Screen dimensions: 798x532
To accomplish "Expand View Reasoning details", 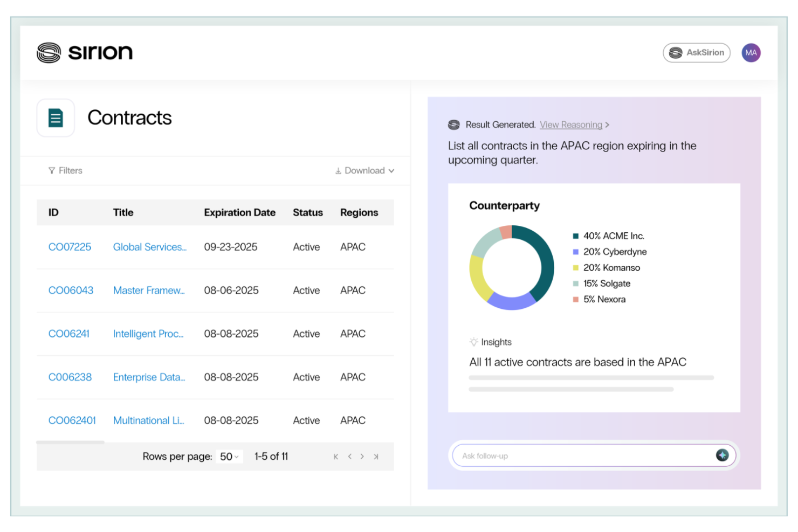I will [571, 125].
